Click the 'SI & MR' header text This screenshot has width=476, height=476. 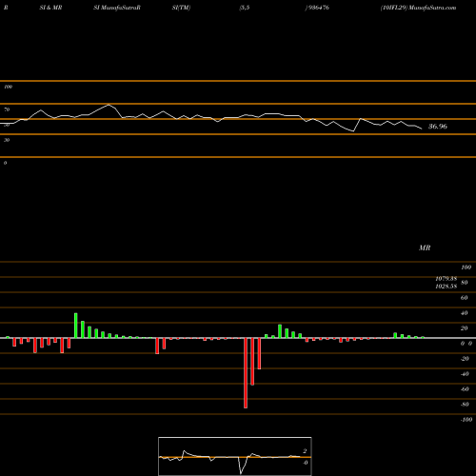pos(50,8)
